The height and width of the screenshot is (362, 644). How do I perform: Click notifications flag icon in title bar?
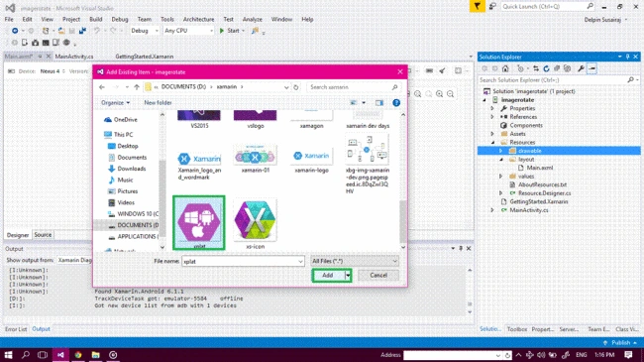[x=477, y=6]
